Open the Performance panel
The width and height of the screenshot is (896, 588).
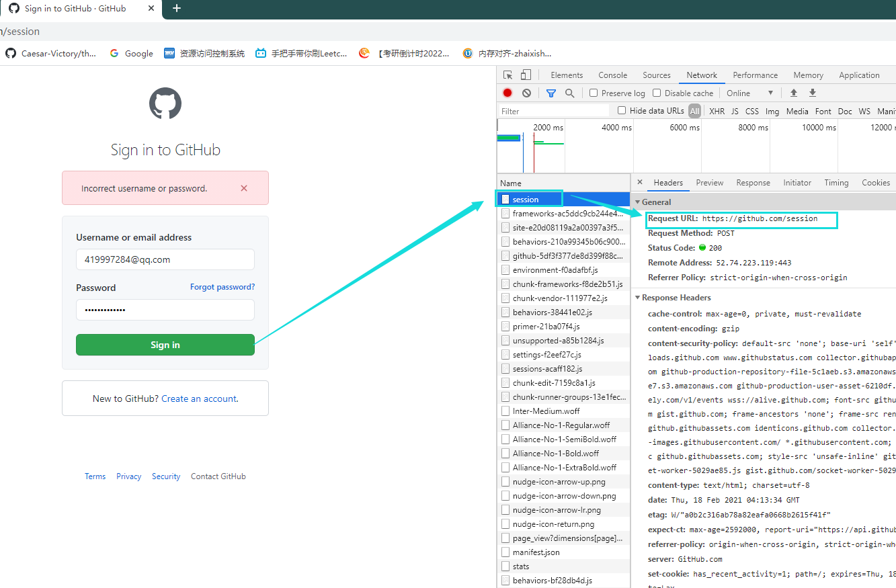click(x=756, y=75)
